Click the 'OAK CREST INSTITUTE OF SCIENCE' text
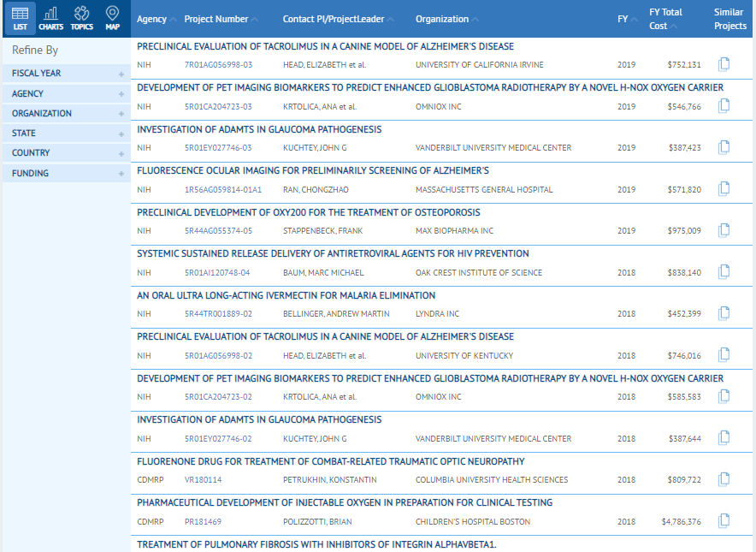 point(479,273)
